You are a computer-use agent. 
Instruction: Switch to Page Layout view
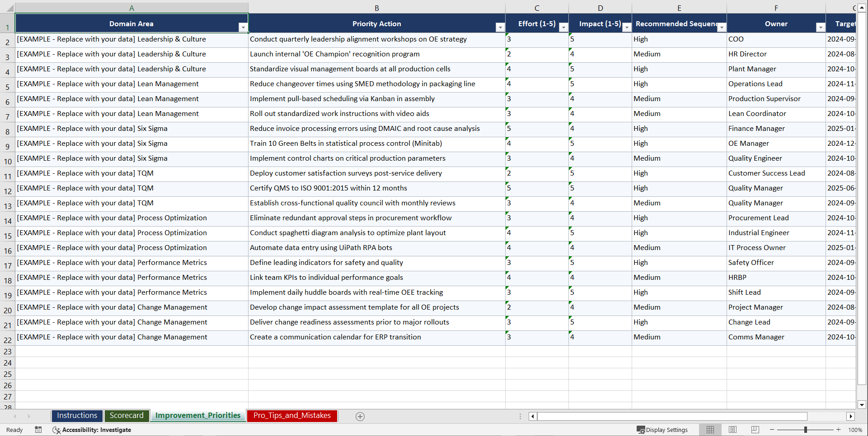(x=732, y=430)
